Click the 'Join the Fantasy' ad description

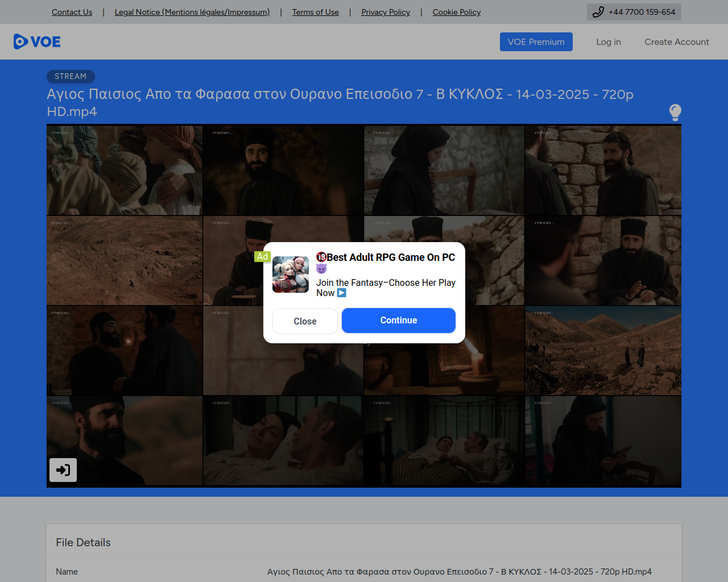386,288
